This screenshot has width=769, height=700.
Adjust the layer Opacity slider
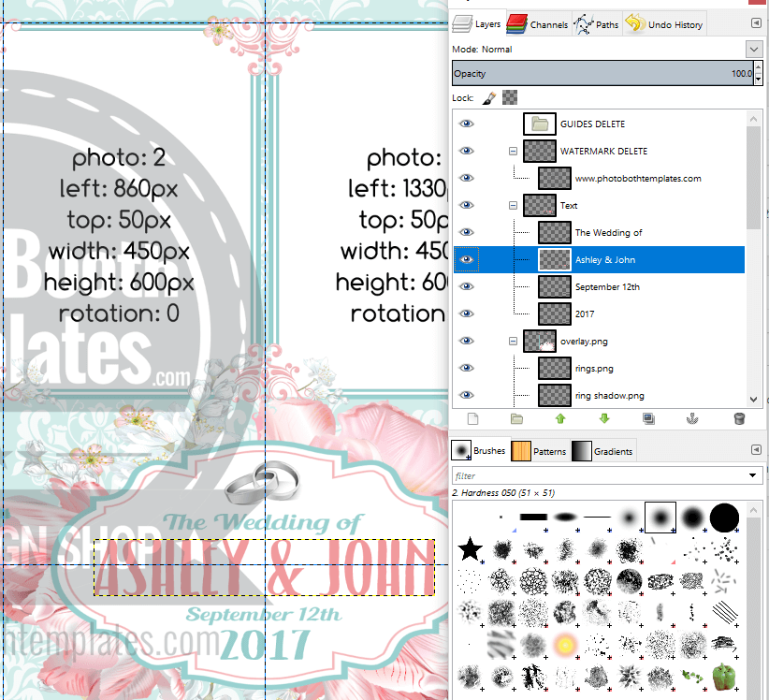pyautogui.click(x=602, y=73)
